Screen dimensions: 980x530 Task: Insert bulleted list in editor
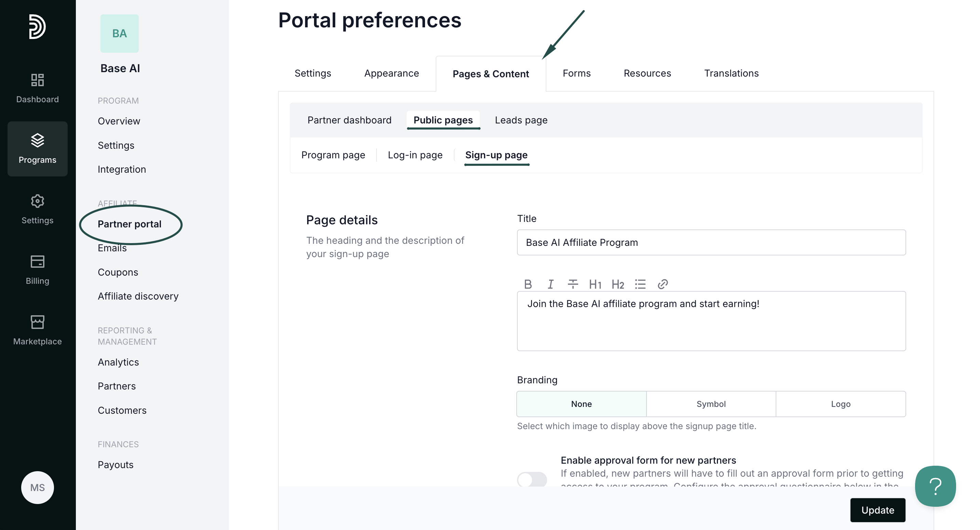click(640, 284)
